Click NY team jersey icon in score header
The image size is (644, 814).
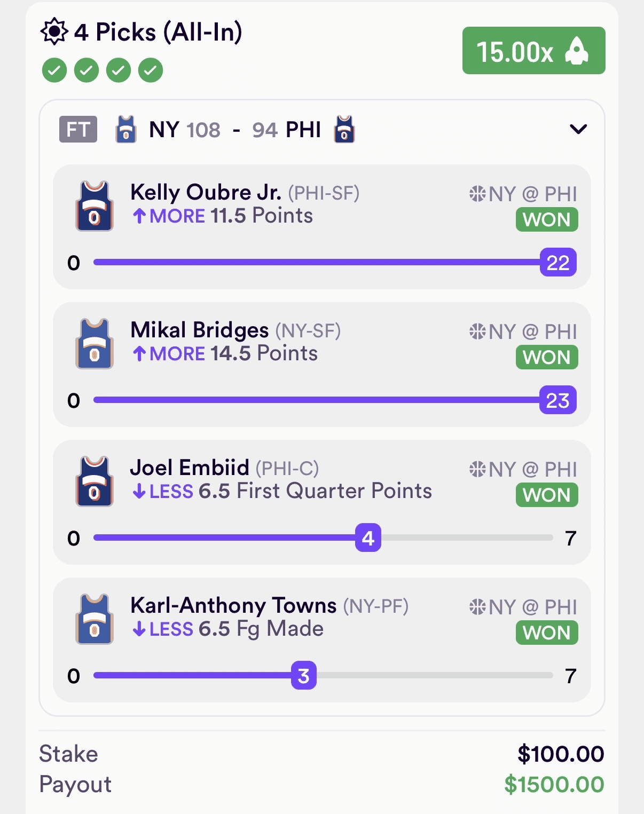[126, 129]
